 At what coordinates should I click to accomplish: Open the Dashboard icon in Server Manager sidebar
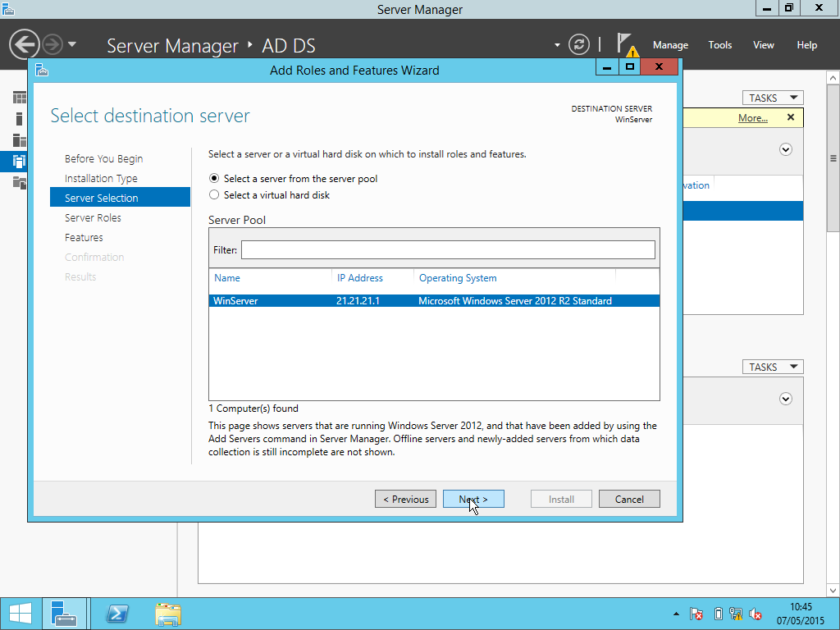[20, 98]
